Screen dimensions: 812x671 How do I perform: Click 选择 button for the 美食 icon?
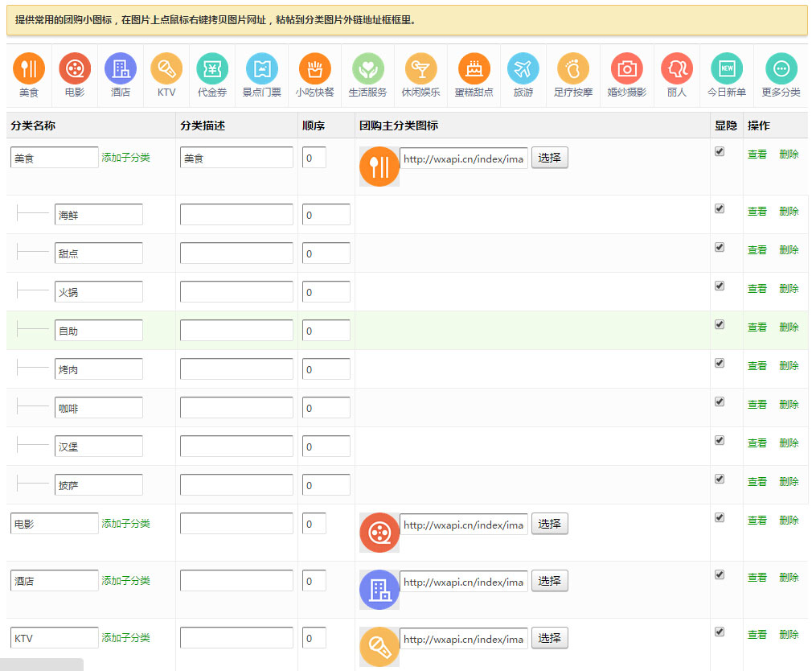click(x=549, y=158)
